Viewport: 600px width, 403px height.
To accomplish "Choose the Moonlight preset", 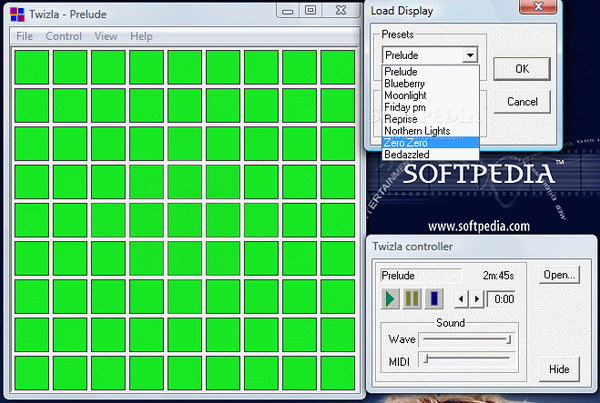I will 430,95.
